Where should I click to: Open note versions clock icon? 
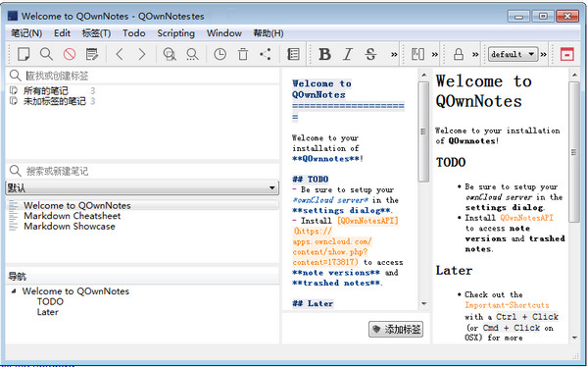[220, 54]
